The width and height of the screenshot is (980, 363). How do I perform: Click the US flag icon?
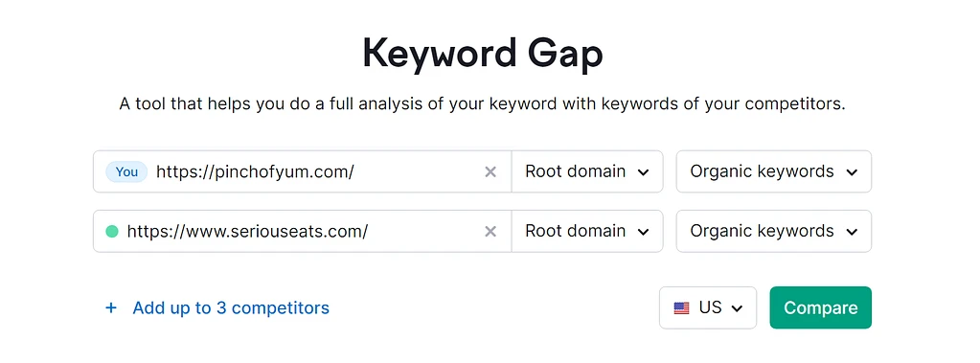tap(681, 308)
